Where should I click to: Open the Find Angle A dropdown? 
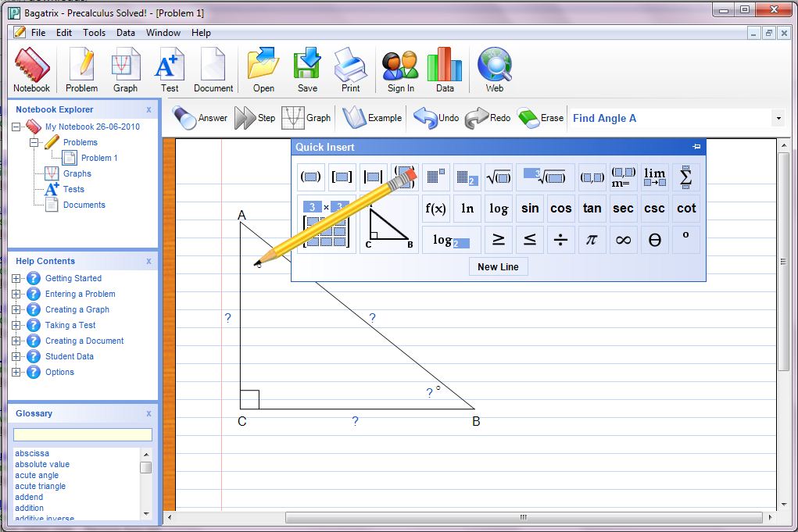point(778,119)
